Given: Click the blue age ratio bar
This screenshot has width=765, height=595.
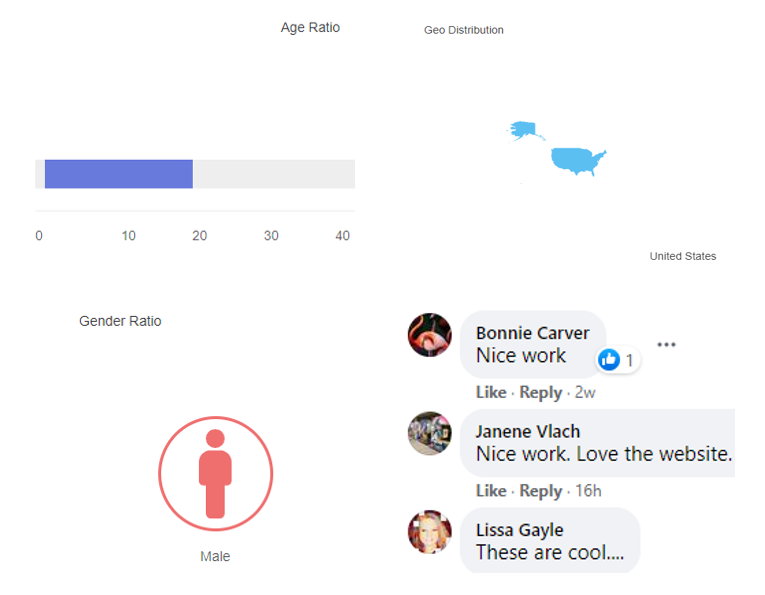Looking at the screenshot, I should point(119,174).
